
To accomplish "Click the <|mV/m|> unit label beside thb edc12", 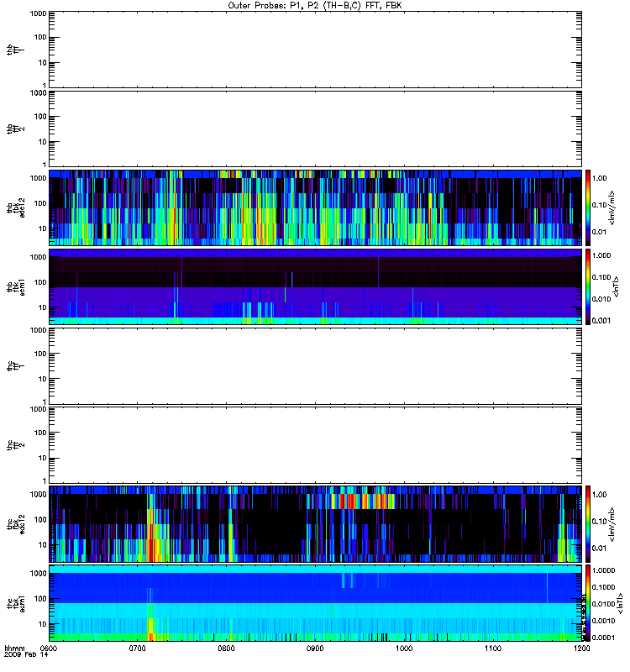I will (x=612, y=207).
